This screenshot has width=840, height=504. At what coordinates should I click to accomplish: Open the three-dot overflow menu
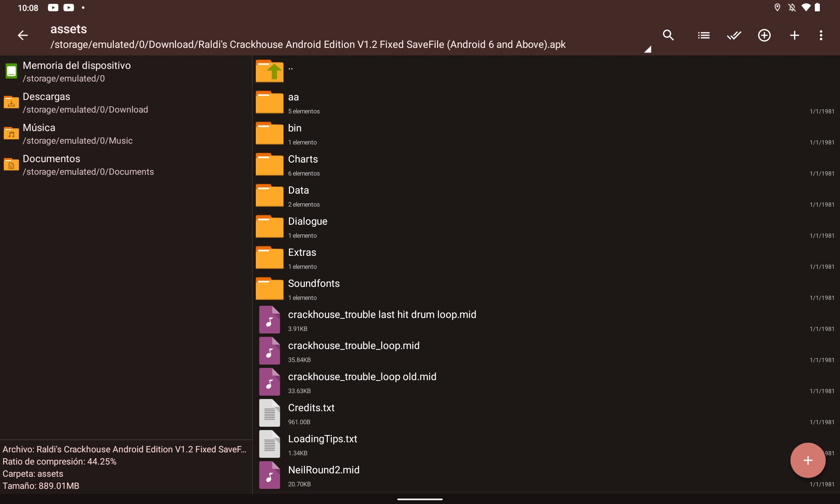coord(821,35)
